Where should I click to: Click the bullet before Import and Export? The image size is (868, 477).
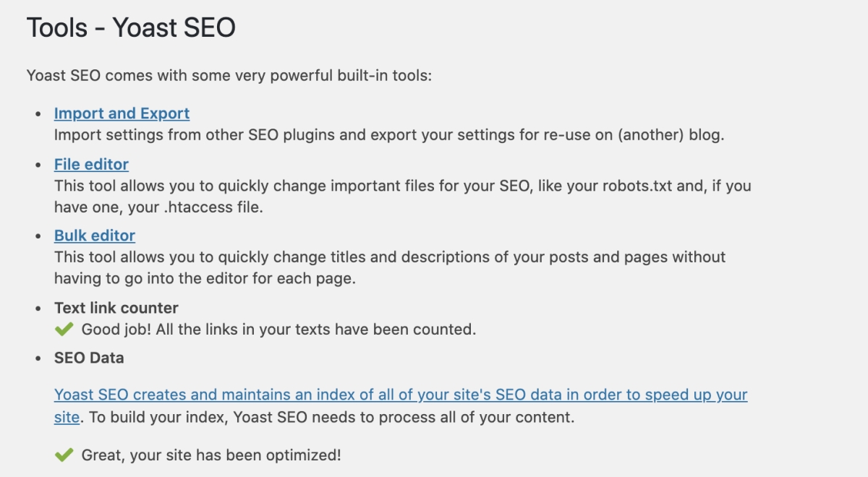coord(39,114)
